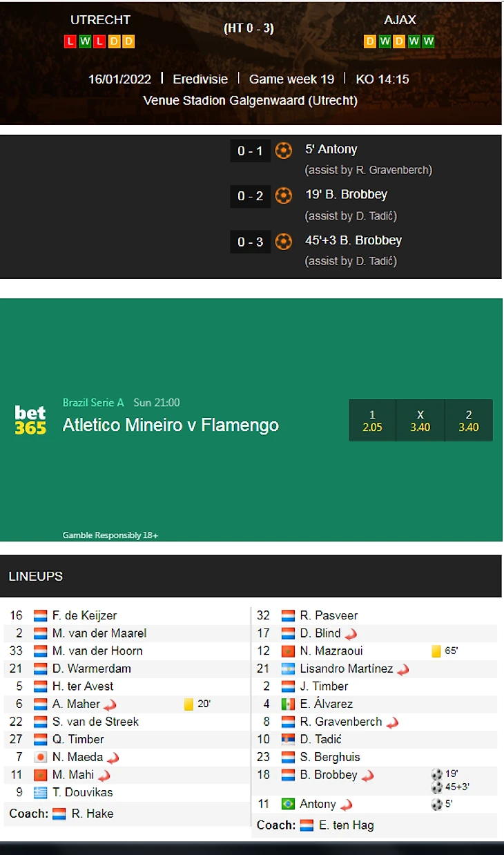The width and height of the screenshot is (504, 855).
Task: Click the substitution arrow next to N. Maeda
Action: point(113,758)
